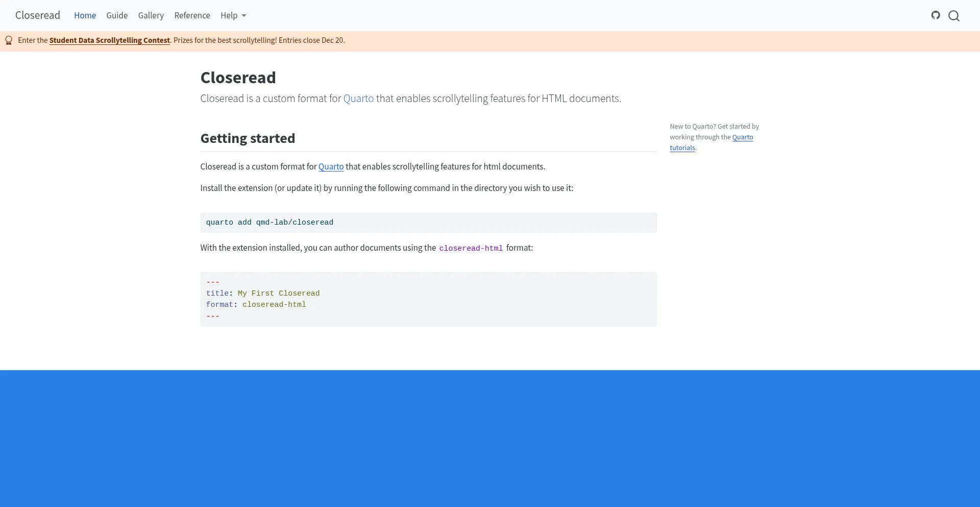Open the Gallery page
This screenshot has height=507, width=980.
pos(151,15)
